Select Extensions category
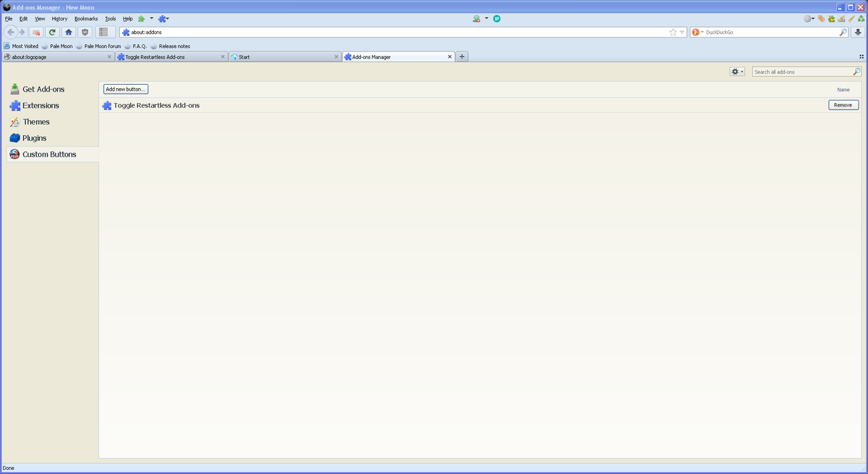The height and width of the screenshot is (474, 868). pyautogui.click(x=52, y=106)
